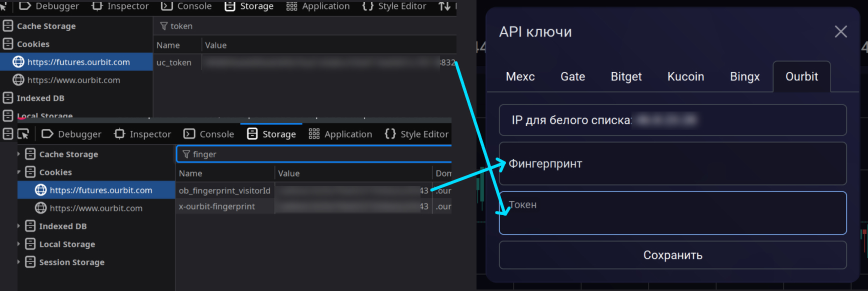Expand Local Storage in the lower tree
Screen dimensions: 868x291
click(19, 244)
